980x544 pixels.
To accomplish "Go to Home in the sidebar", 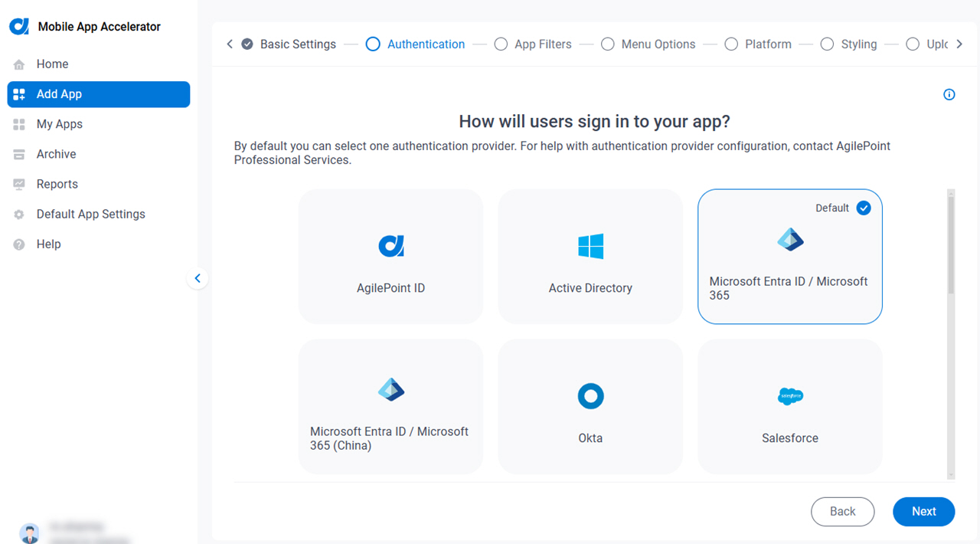I will [99, 64].
